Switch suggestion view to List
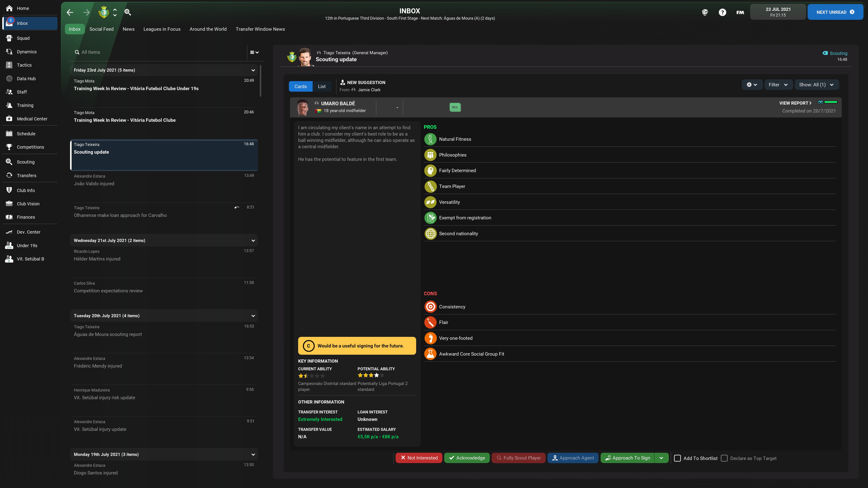 (321, 86)
